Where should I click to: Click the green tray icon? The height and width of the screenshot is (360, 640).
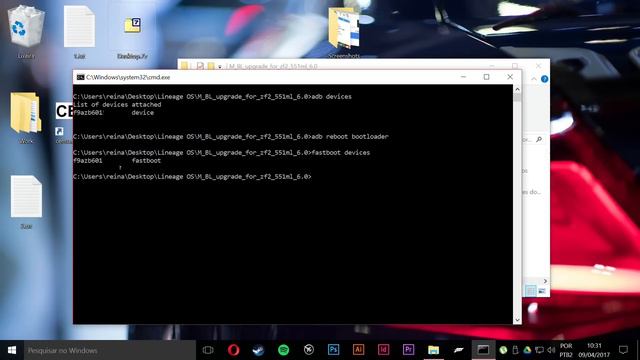pyautogui.click(x=503, y=350)
